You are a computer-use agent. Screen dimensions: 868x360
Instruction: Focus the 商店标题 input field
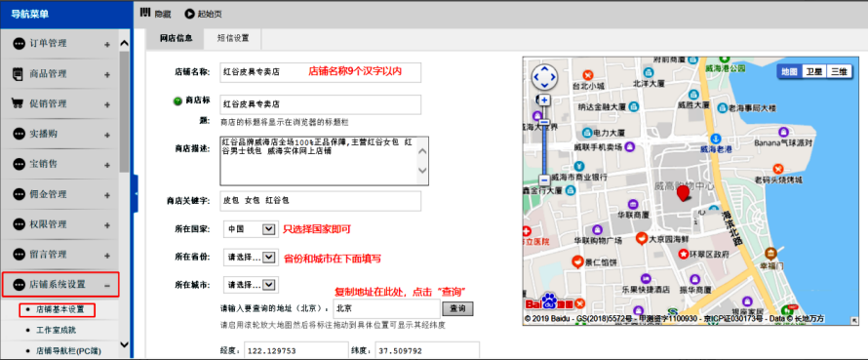pyautogui.click(x=320, y=104)
